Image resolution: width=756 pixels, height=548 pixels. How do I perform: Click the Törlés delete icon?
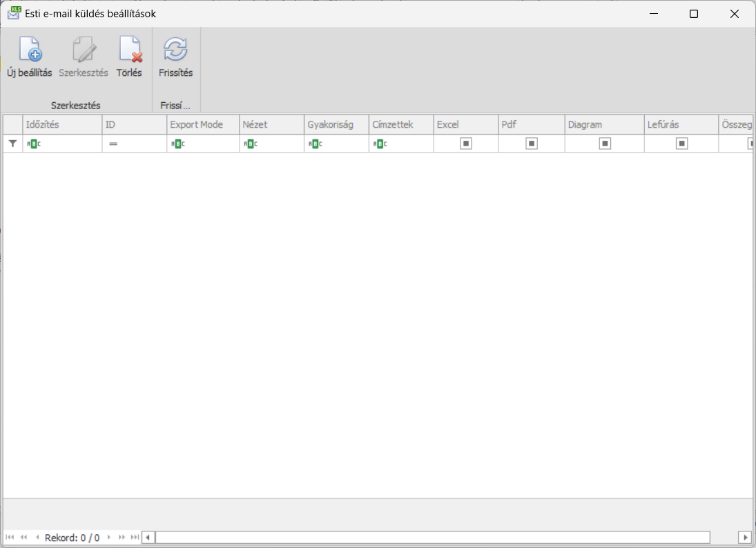129,50
